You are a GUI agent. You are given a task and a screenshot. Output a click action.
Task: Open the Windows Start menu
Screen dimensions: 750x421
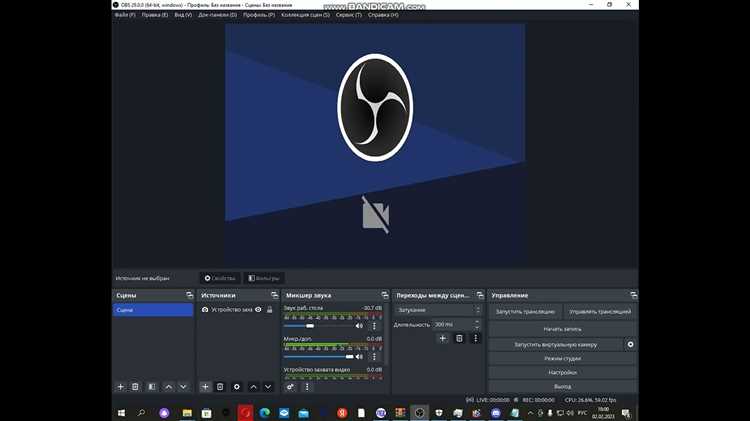tap(121, 413)
